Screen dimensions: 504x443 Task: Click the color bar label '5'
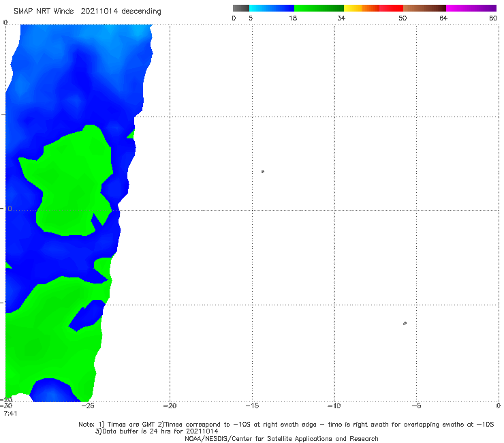point(251,18)
